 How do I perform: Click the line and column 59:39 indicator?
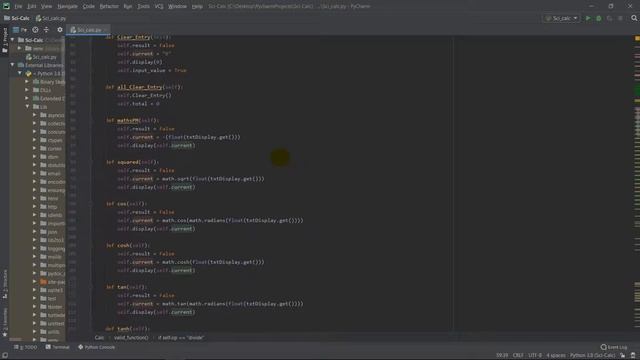(x=502, y=356)
